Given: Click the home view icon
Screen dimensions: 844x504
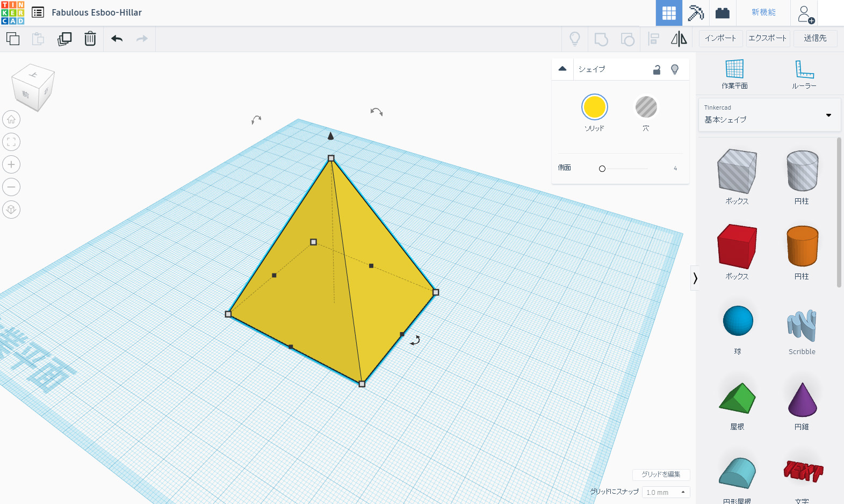Looking at the screenshot, I should pos(11,119).
